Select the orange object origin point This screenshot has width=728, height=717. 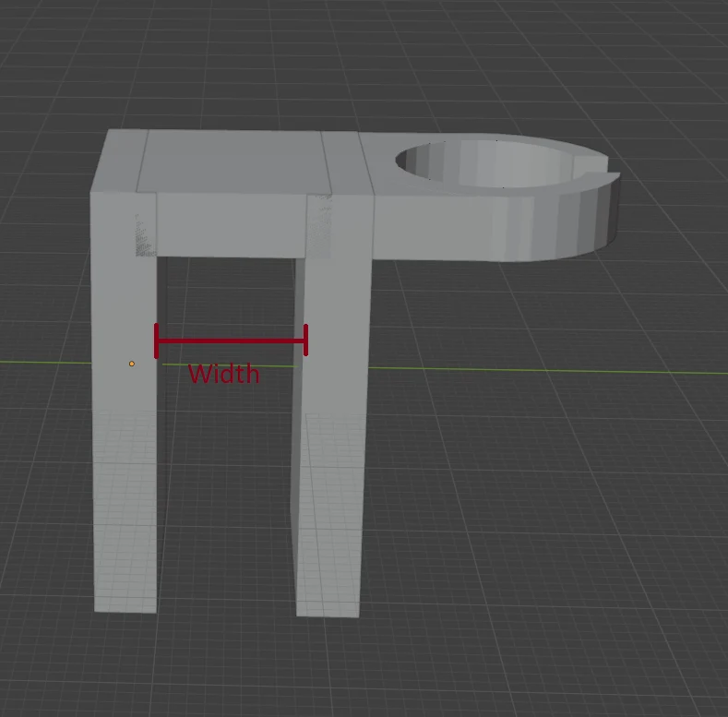click(132, 364)
